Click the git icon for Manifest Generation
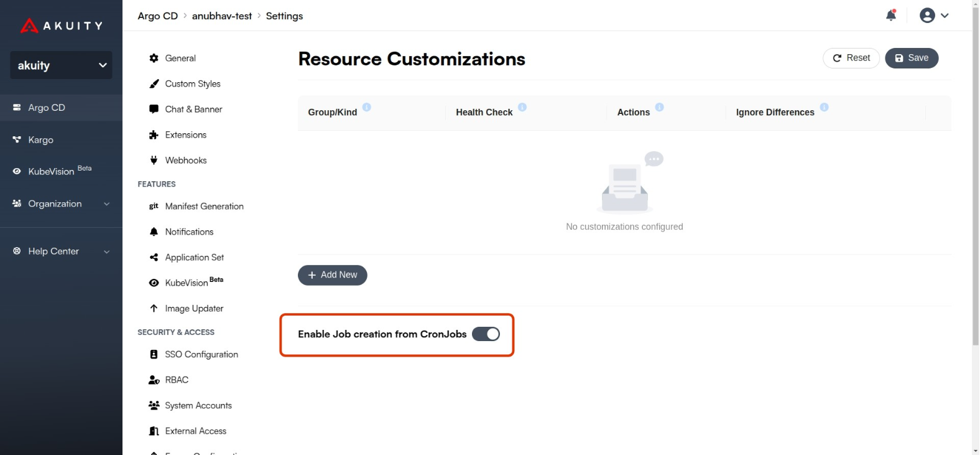The image size is (980, 455). click(154, 206)
